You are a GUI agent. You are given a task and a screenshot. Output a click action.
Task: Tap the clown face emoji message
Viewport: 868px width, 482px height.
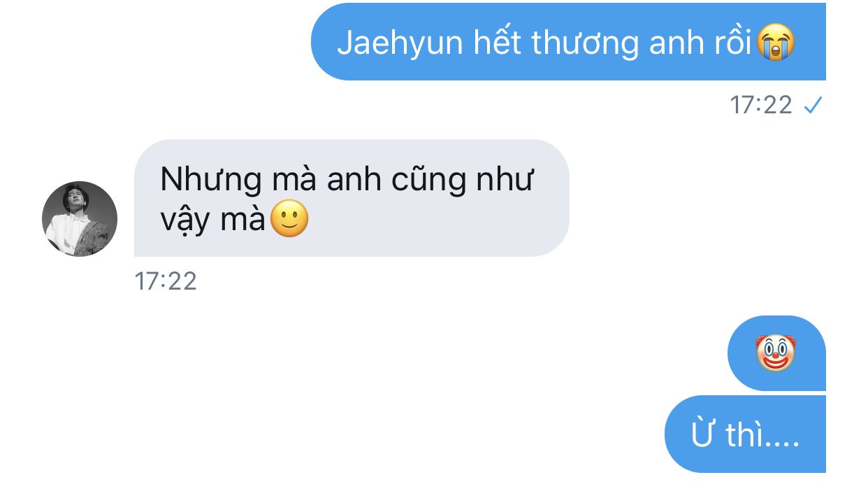(776, 353)
